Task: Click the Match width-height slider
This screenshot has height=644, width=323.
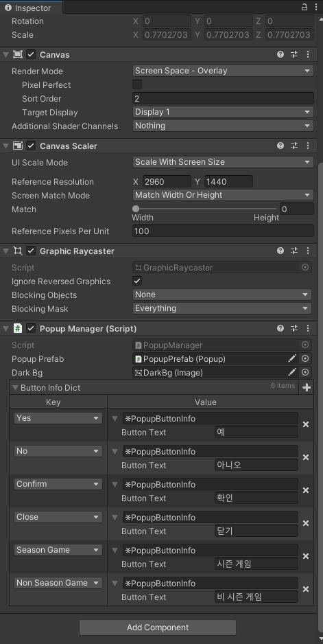Action: [206, 209]
